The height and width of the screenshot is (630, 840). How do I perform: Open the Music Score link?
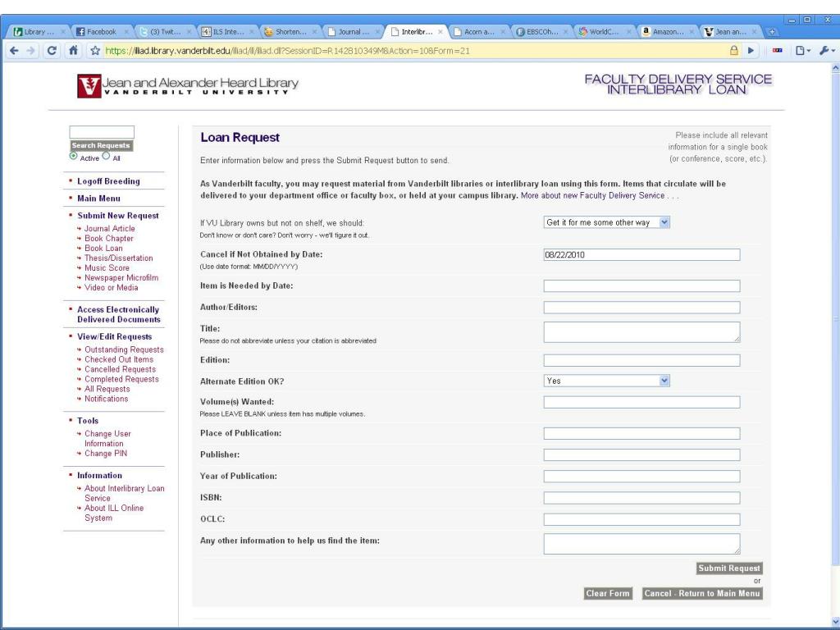click(x=107, y=268)
